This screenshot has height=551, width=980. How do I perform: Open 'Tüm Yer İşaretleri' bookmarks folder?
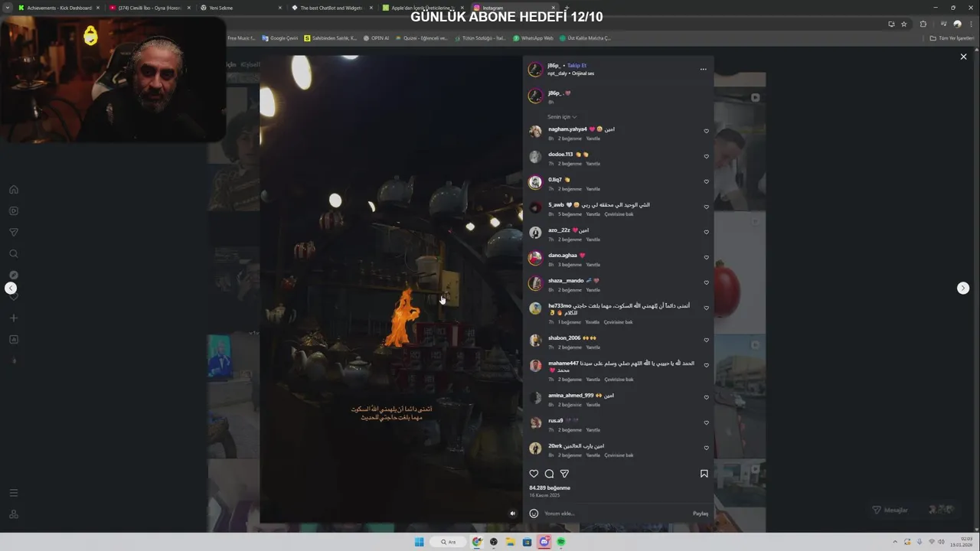click(952, 37)
